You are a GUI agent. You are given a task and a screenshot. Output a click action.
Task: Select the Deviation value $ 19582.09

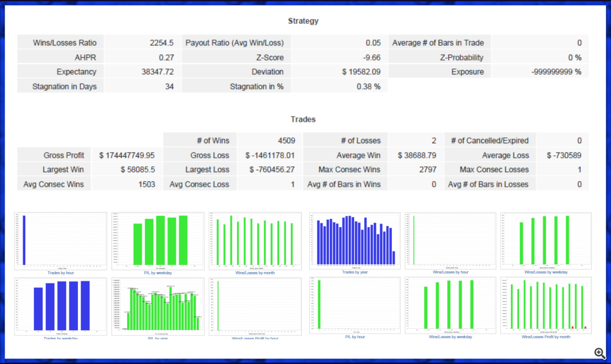tap(361, 72)
